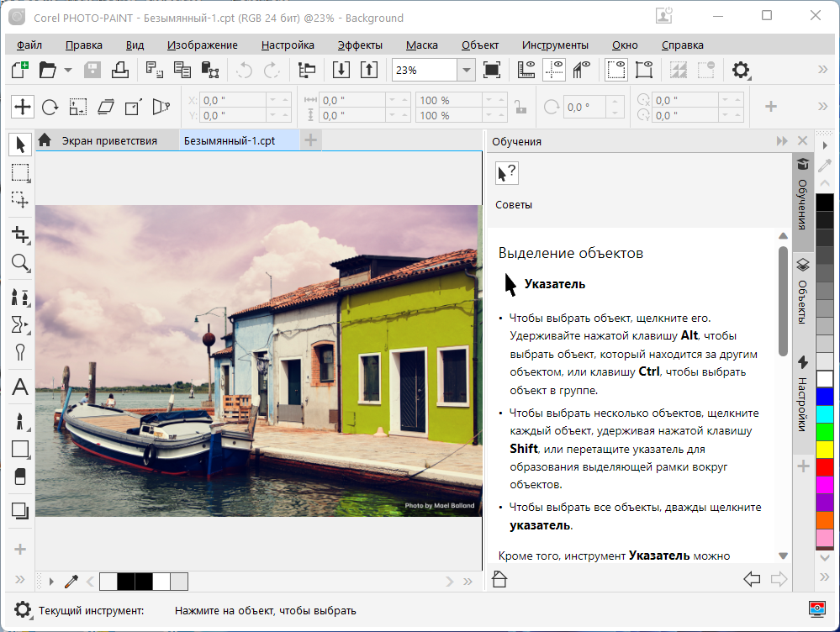The image size is (840, 632).
Task: Select the Crop tool
Action: point(20,234)
